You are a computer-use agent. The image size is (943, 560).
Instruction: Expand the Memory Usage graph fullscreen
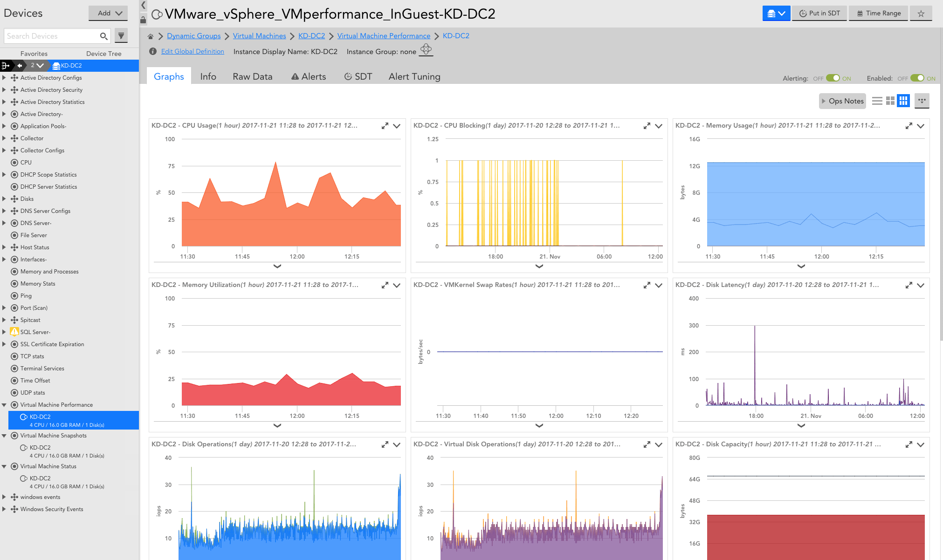tap(909, 126)
